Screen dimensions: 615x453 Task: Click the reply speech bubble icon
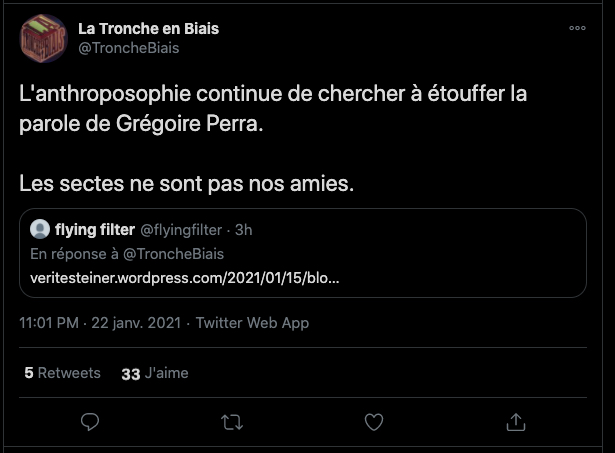point(90,422)
